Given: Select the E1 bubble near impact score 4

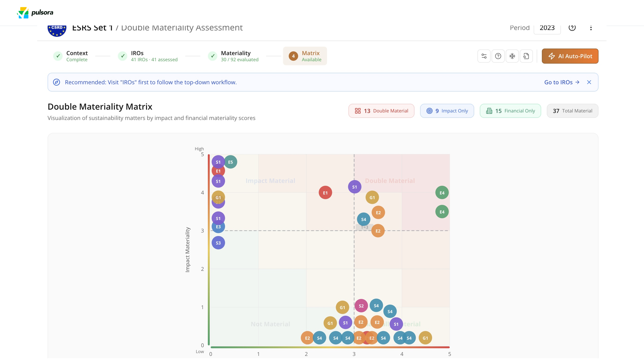Looking at the screenshot, I should [x=325, y=193].
